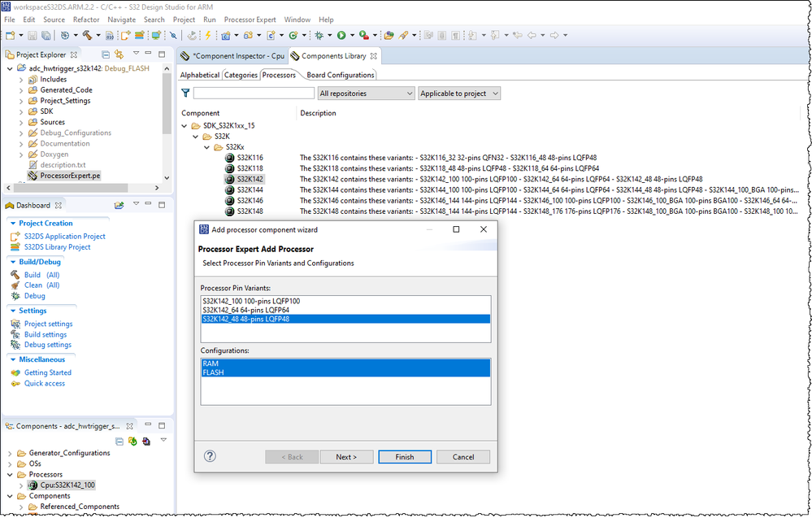Click the Build (All) link
The image size is (812, 518).
point(42,275)
